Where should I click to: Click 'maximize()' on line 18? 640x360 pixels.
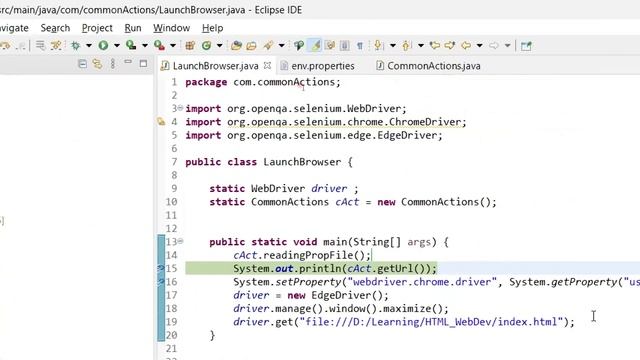(x=412, y=309)
